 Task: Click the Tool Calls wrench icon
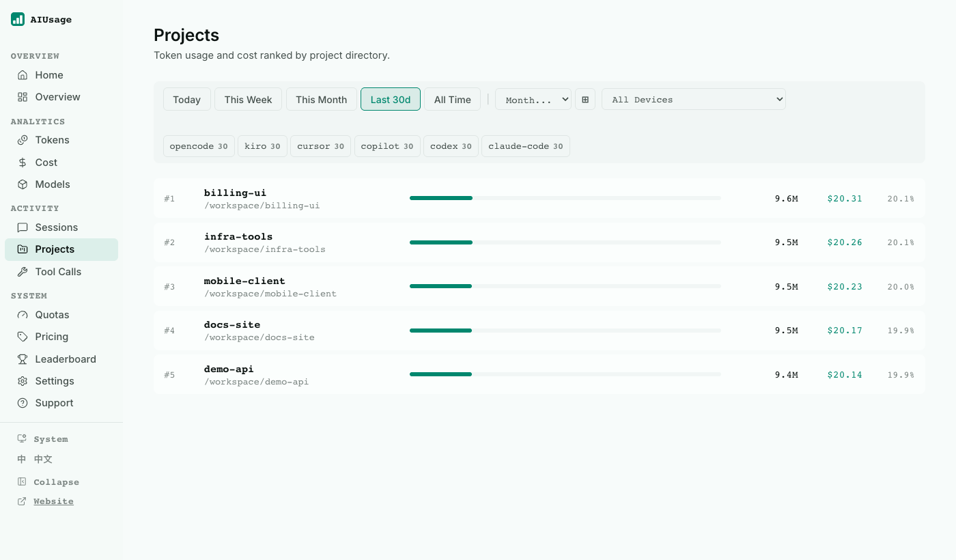(x=23, y=272)
